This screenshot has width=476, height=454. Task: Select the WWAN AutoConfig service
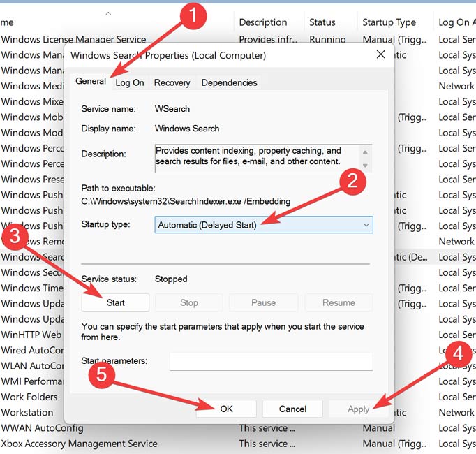(42, 428)
